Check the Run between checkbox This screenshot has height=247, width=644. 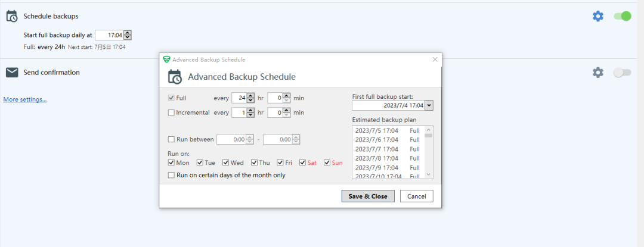[x=172, y=139]
